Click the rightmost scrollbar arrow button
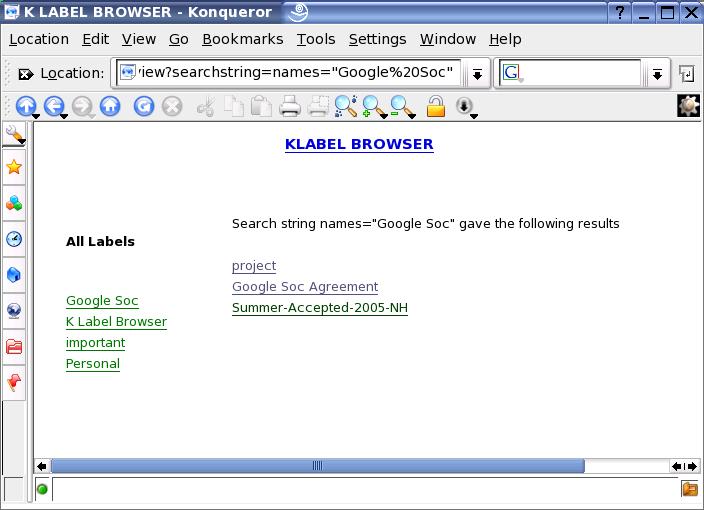Viewport: 704px width, 510px height. (x=692, y=466)
